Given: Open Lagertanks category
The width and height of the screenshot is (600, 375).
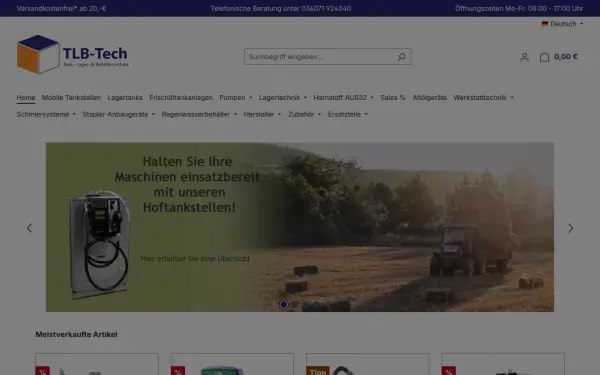Looking at the screenshot, I should 125,98.
